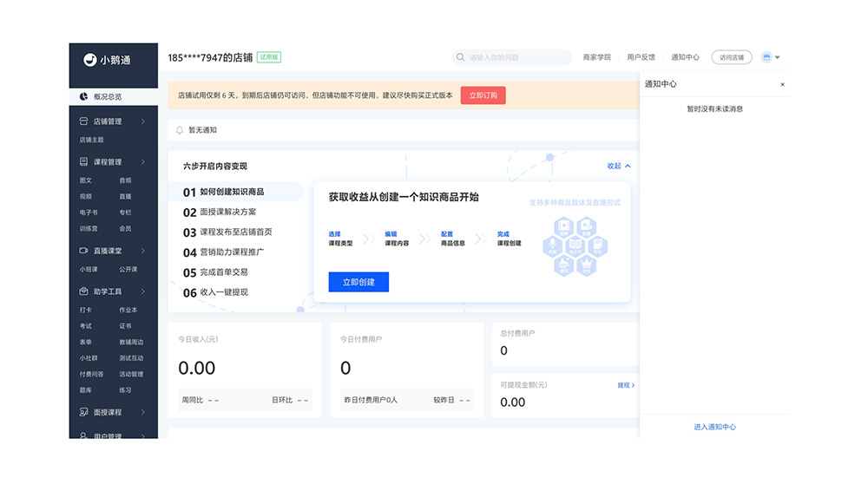Open 会员 in sidebar
The image size is (868, 497).
(125, 229)
